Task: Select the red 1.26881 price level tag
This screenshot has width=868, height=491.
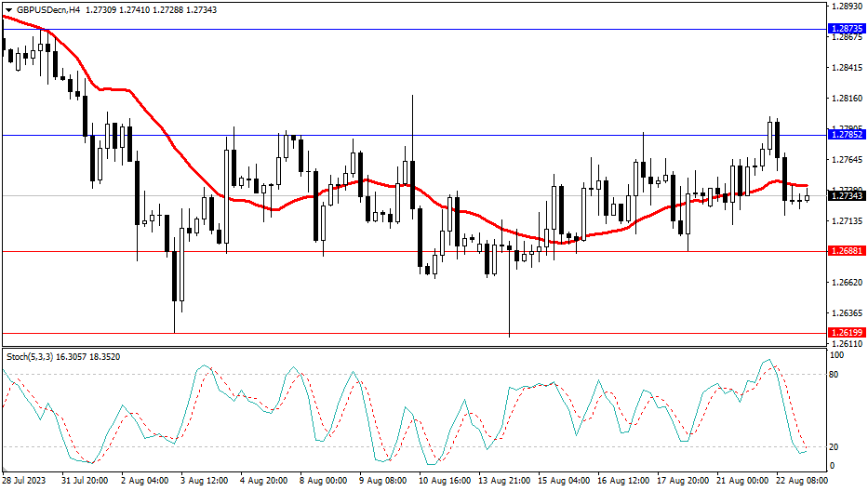Action: tap(846, 251)
